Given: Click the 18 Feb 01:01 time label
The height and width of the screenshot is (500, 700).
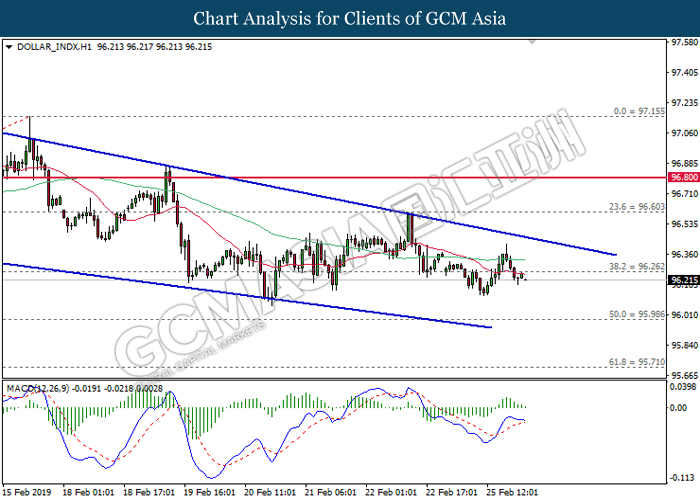Looking at the screenshot, I should [x=88, y=492].
